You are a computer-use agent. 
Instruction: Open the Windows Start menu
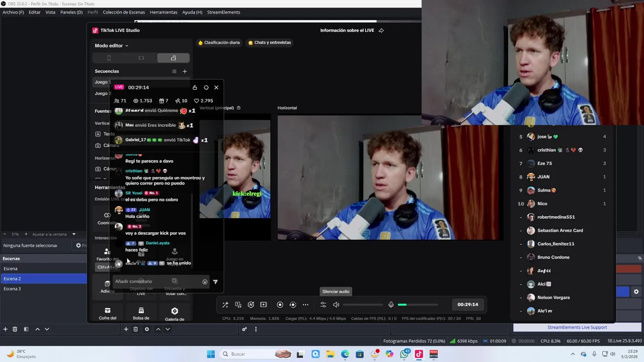(x=211, y=354)
